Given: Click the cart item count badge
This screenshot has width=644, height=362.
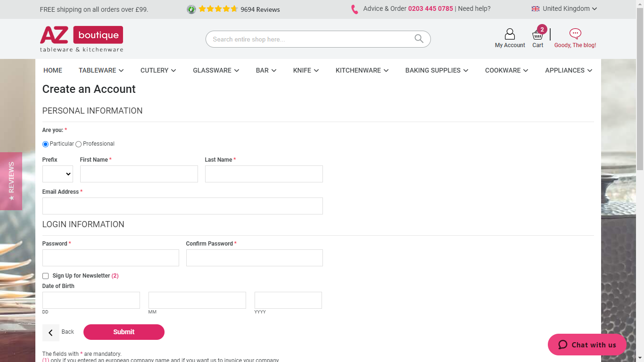Looking at the screenshot, I should (x=542, y=29).
